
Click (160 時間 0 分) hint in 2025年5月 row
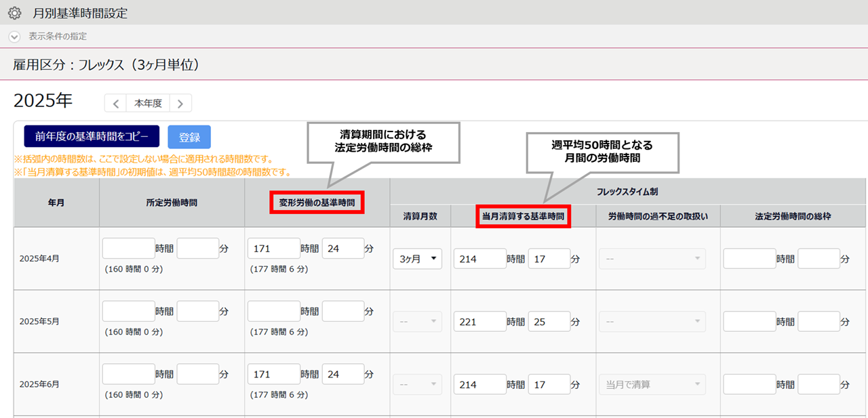coord(134,332)
